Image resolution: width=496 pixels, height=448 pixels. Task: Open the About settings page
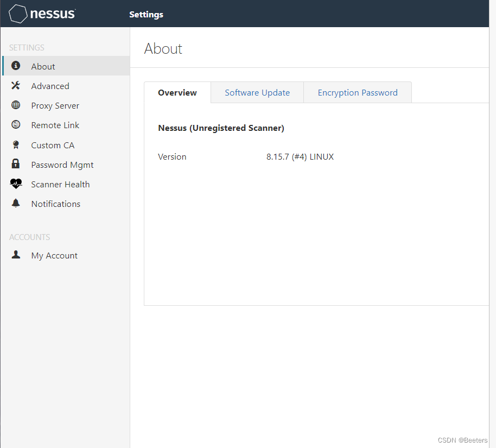coord(66,66)
